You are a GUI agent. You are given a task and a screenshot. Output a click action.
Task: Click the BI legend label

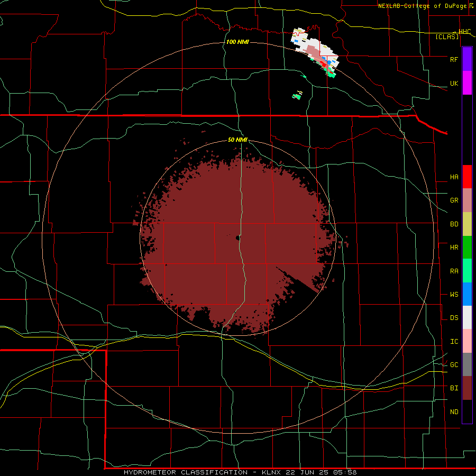tap(454, 388)
